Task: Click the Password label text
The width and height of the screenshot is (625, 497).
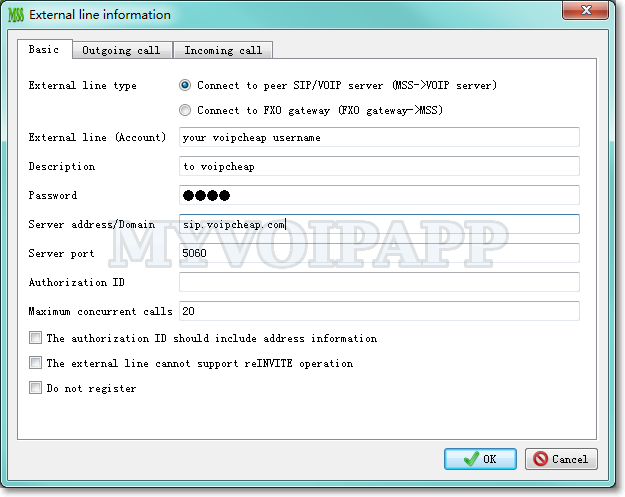Action: pos(53,195)
